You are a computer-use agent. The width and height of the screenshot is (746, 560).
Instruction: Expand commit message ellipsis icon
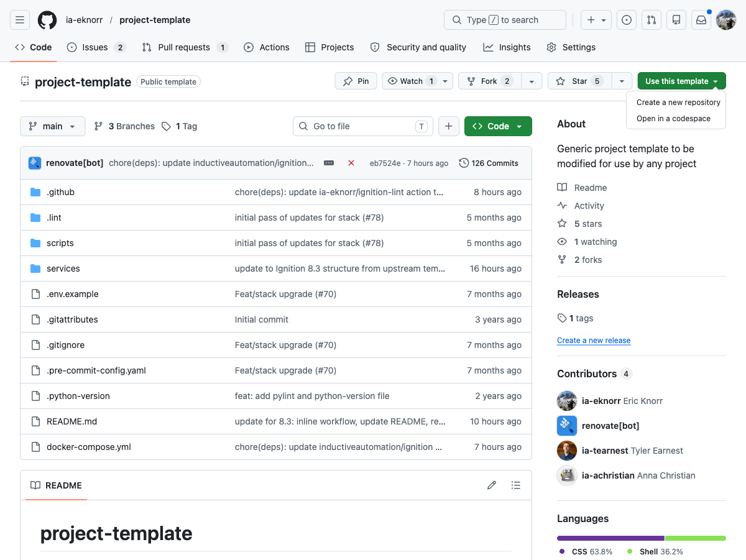click(x=329, y=163)
